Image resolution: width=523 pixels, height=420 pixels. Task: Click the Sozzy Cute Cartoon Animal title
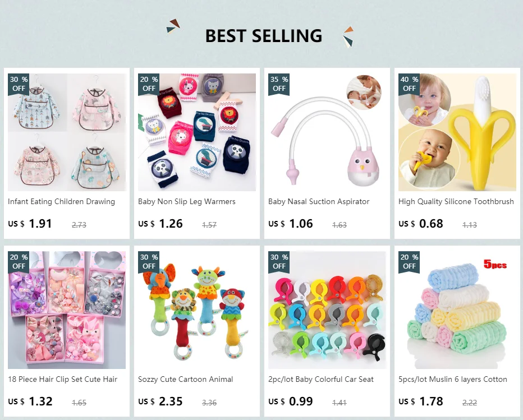(x=185, y=379)
